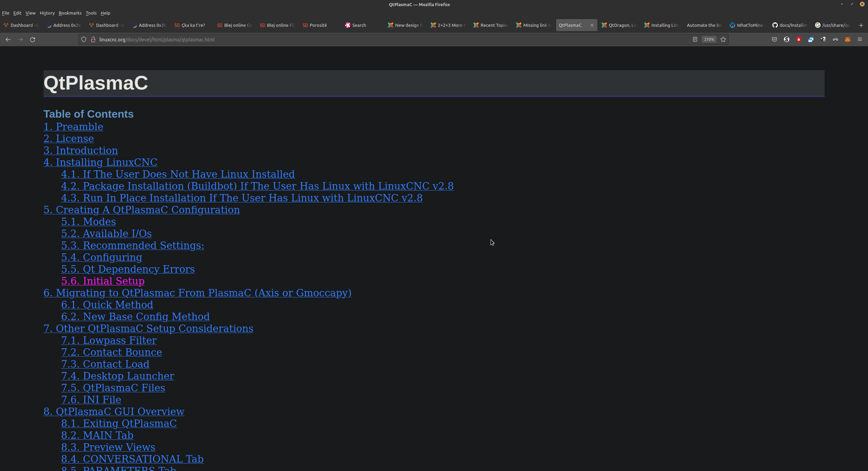This screenshot has width=868, height=471.
Task: Open the 5.2. Available I/Os link
Action: 106,233
